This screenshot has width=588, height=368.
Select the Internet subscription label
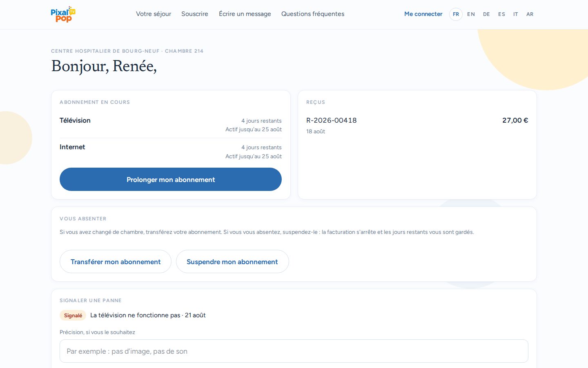pos(72,147)
